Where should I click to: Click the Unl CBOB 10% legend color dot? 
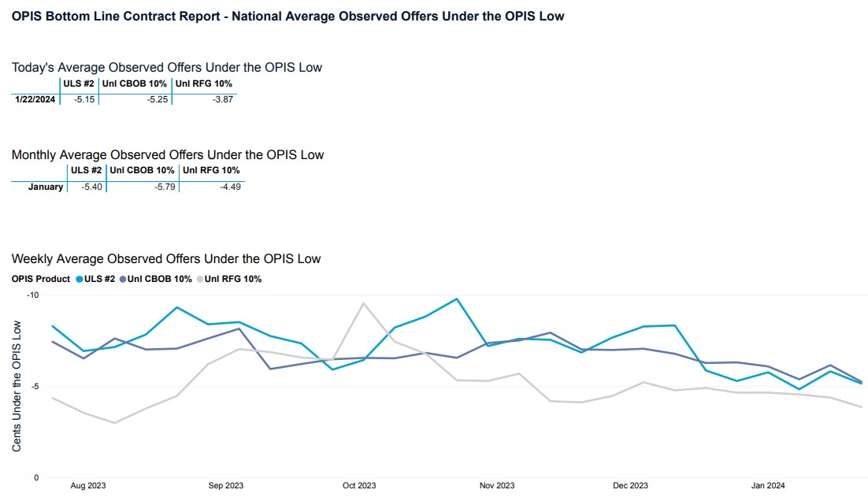click(123, 279)
